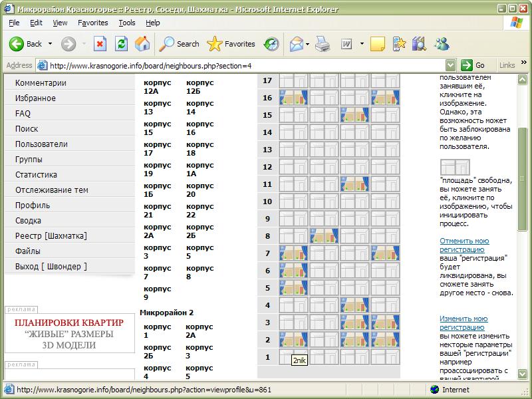The width and height of the screenshot is (532, 399).
Task: Click in the Address URL field
Action: pyautogui.click(x=247, y=65)
